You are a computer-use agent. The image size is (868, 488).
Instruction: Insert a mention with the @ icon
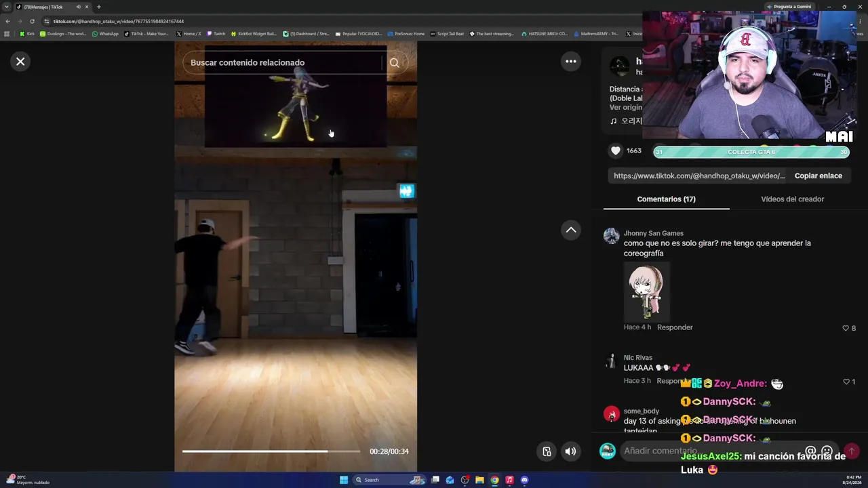pos(810,451)
